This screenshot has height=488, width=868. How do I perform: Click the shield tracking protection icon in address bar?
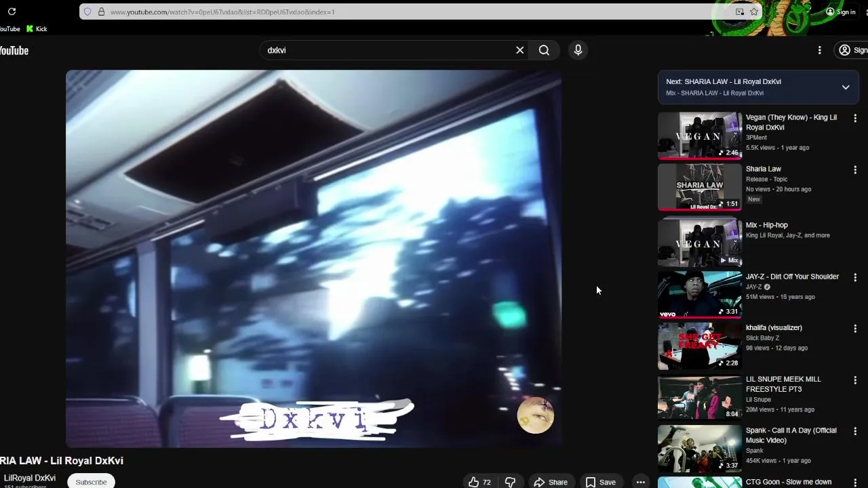point(87,12)
